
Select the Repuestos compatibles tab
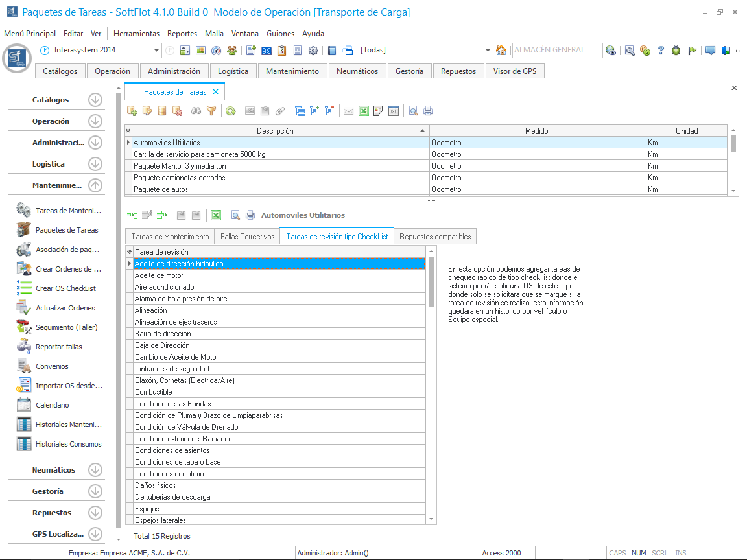click(x=435, y=237)
